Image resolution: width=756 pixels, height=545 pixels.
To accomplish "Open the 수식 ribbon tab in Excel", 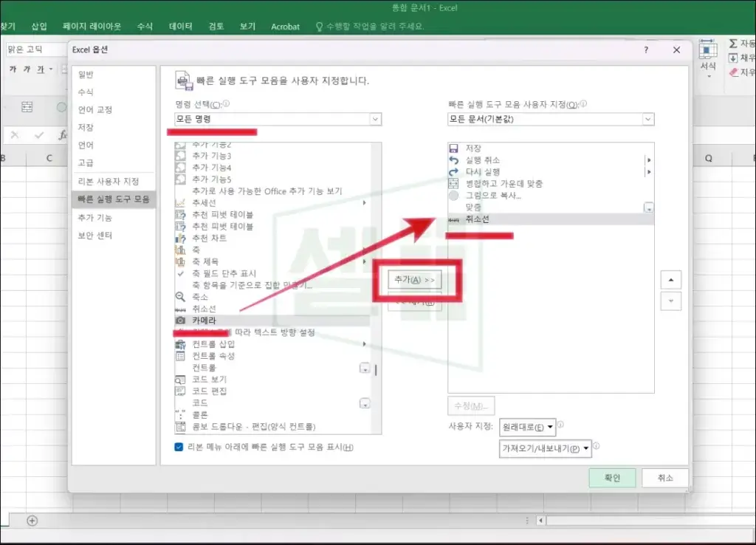I will pyautogui.click(x=145, y=26).
